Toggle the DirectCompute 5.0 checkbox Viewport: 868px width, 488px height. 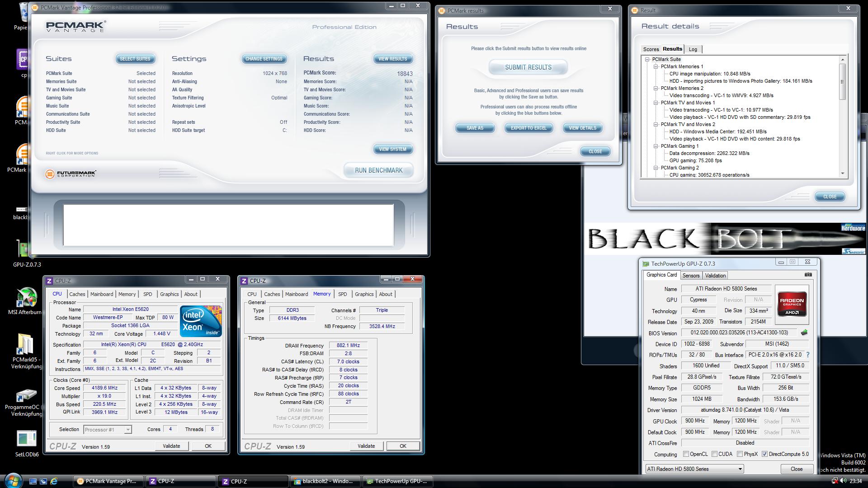(764, 454)
